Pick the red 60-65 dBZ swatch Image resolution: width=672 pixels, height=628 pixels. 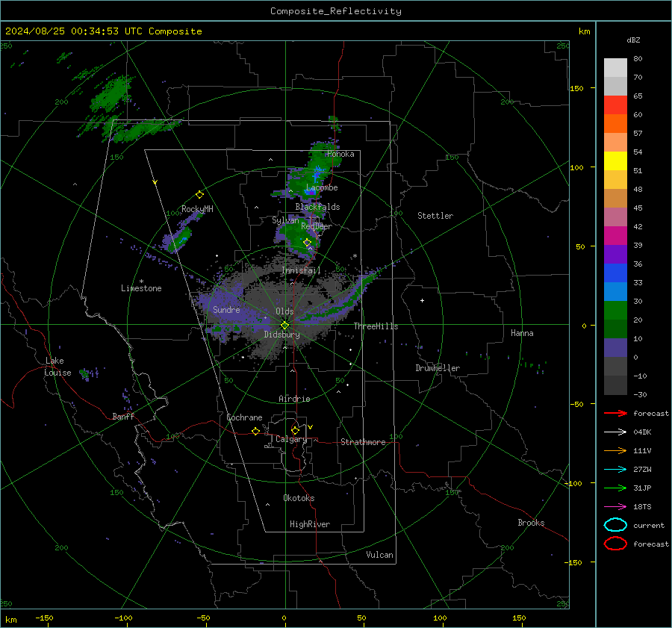tap(615, 105)
